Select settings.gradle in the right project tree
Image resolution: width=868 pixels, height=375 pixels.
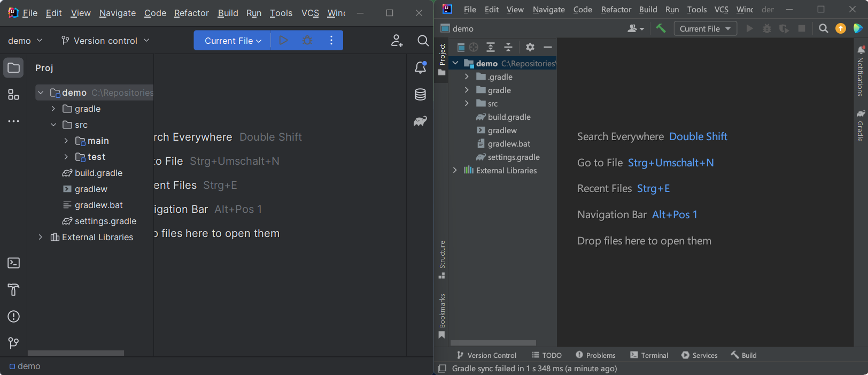513,157
